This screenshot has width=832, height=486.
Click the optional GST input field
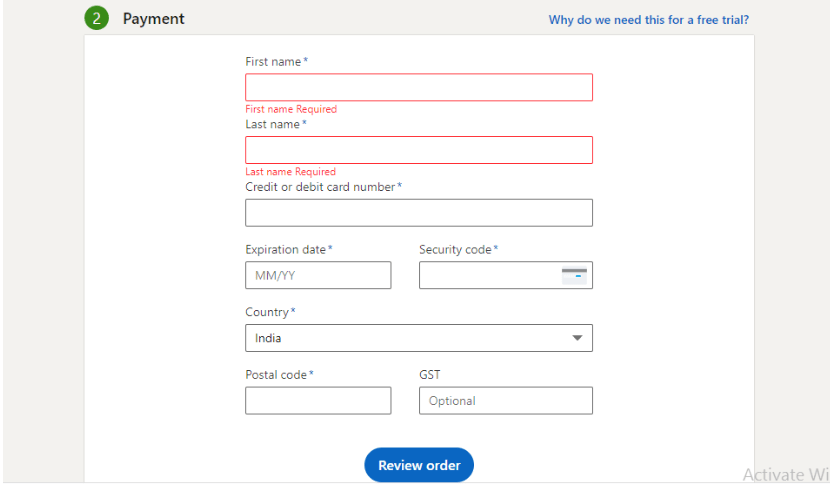506,401
